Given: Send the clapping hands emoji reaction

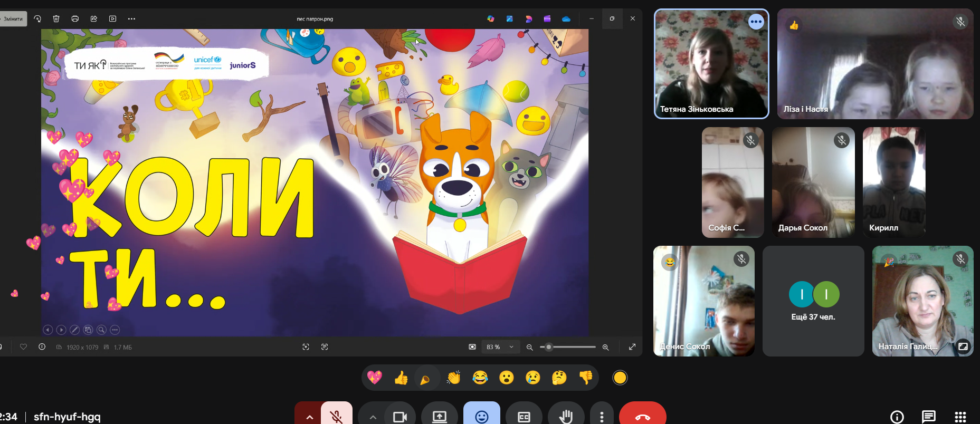Looking at the screenshot, I should [x=453, y=378].
